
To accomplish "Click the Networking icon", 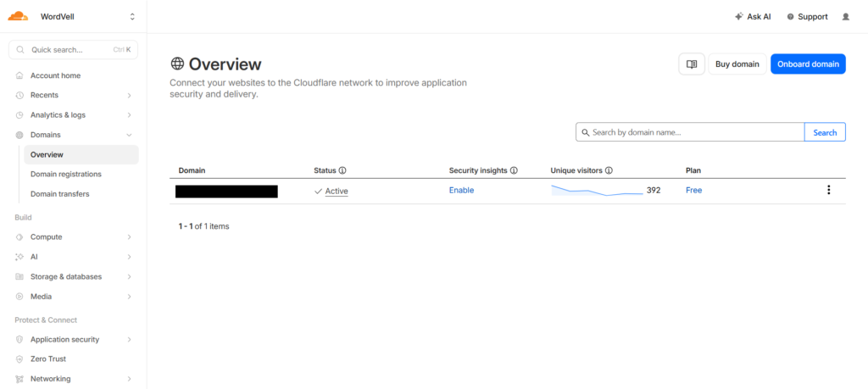I will point(19,379).
